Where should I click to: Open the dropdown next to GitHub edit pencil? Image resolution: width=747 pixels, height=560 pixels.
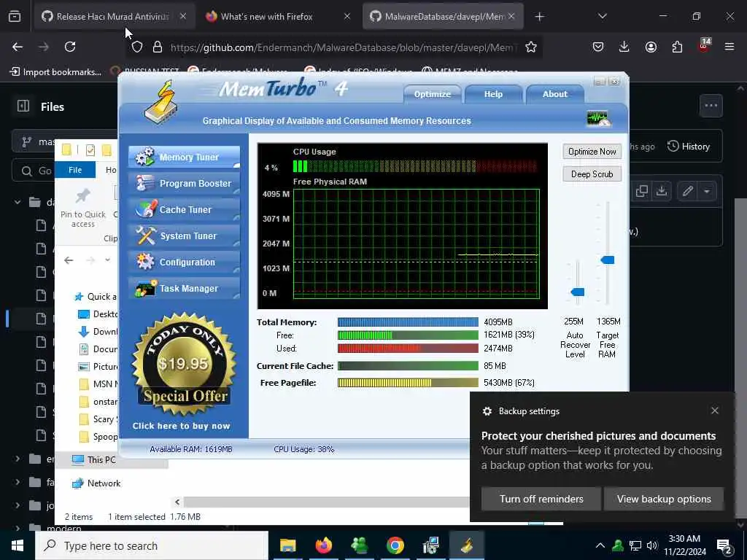(707, 192)
